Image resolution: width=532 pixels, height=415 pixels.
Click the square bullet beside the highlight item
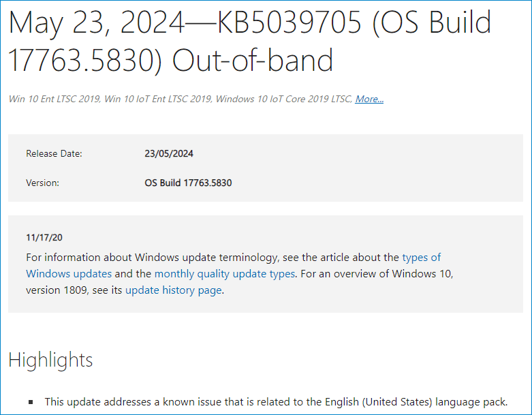(x=31, y=403)
